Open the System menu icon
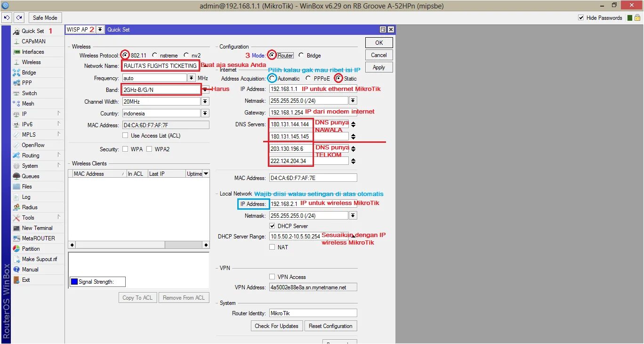The width and height of the screenshot is (644, 344). [x=16, y=166]
